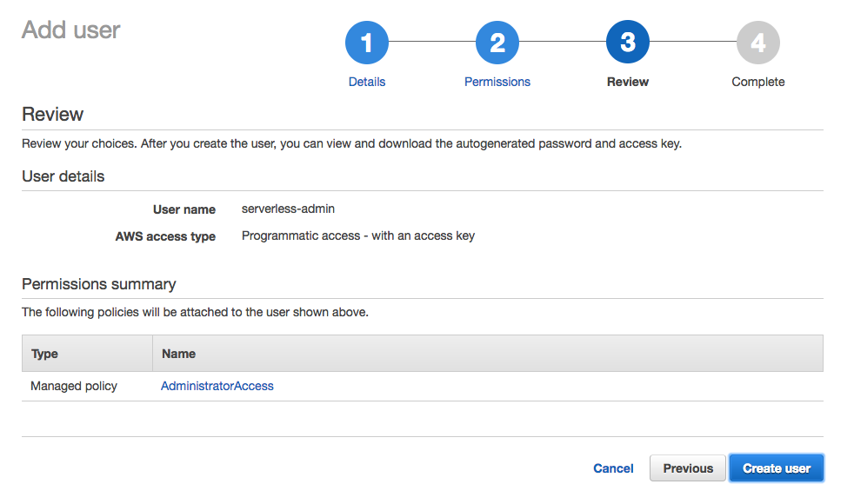Click the step 1 circle icon

366,43
